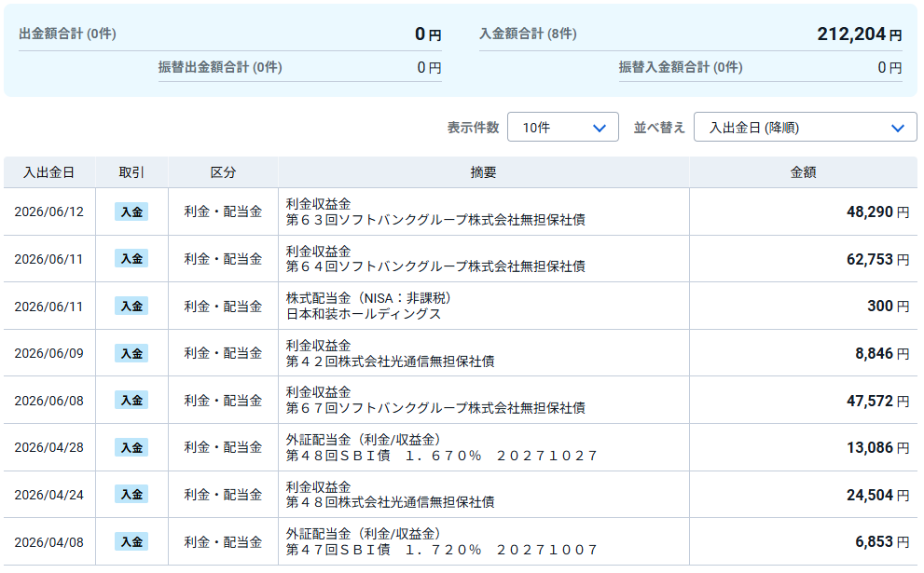
Task: Click the amount 13,086 円
Action: [x=878, y=447]
